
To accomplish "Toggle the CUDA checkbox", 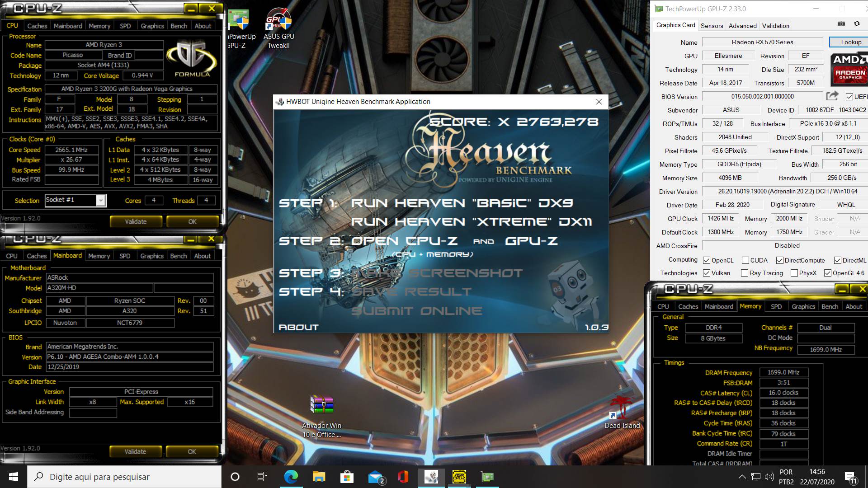I will point(745,260).
